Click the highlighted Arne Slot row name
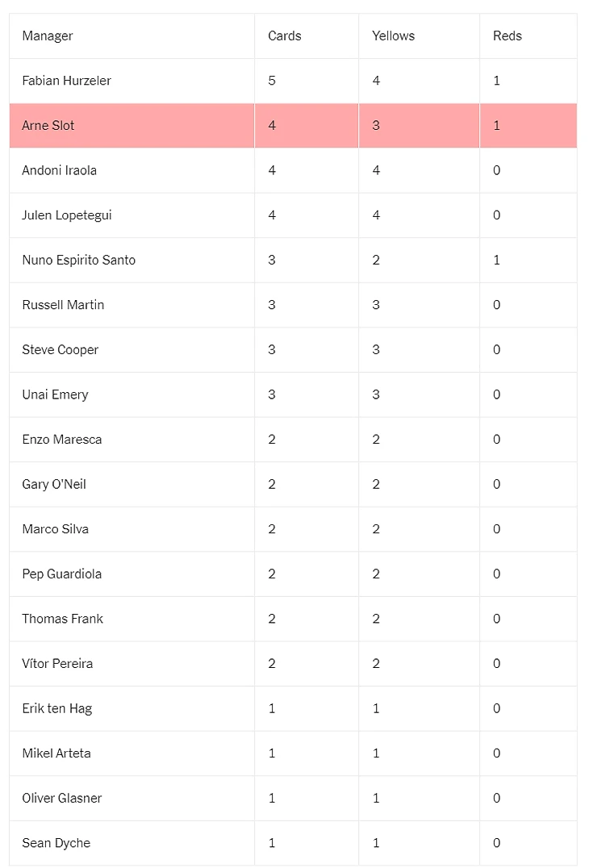Image resolution: width=589 pixels, height=868 pixels. pyautogui.click(x=48, y=126)
